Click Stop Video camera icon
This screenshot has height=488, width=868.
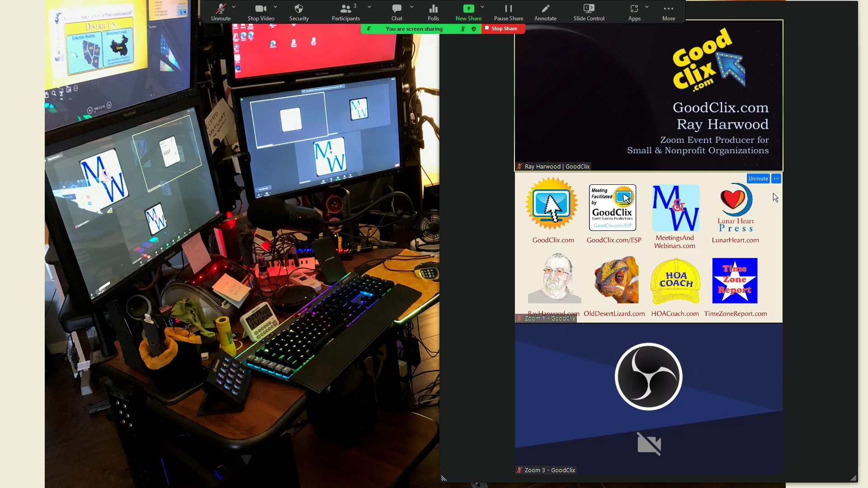tap(261, 12)
